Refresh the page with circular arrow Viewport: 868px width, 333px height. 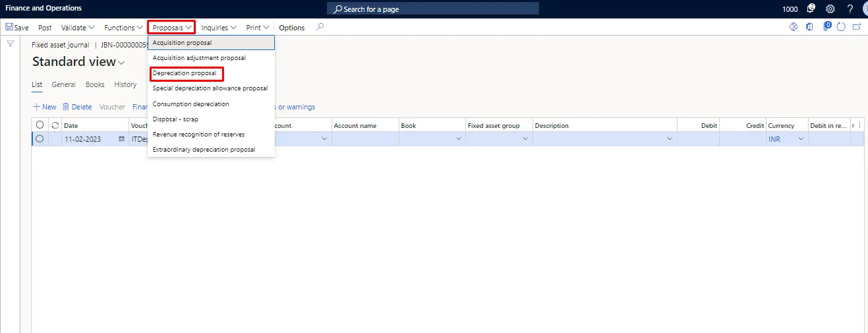pyautogui.click(x=842, y=27)
